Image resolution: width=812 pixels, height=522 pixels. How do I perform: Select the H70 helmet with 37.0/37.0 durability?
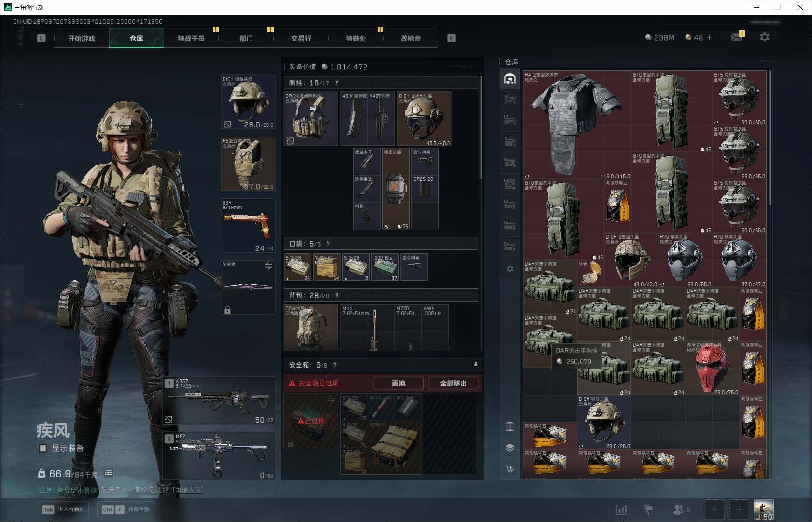(740, 261)
